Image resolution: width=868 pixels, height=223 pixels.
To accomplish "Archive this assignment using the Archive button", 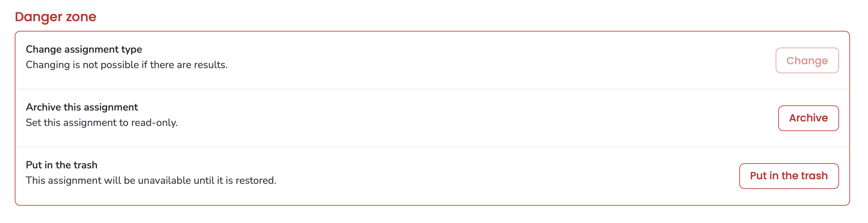I will point(808,118).
